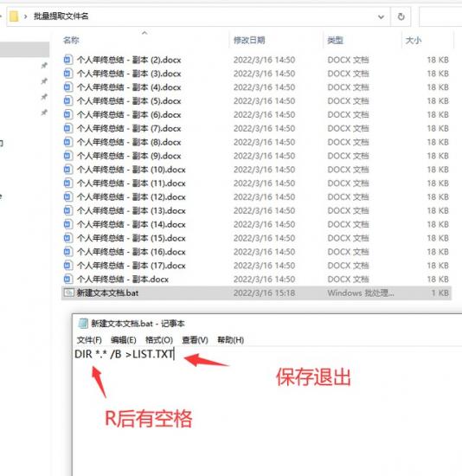The image size is (462, 476).
Task: Select file 个人年终总结 - 副本 (6).docx
Action: [256, 114]
